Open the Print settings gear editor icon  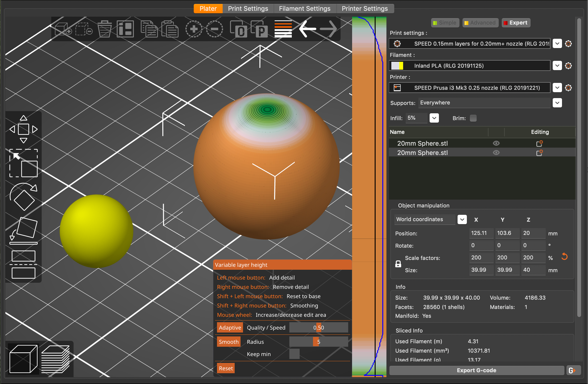click(x=568, y=44)
